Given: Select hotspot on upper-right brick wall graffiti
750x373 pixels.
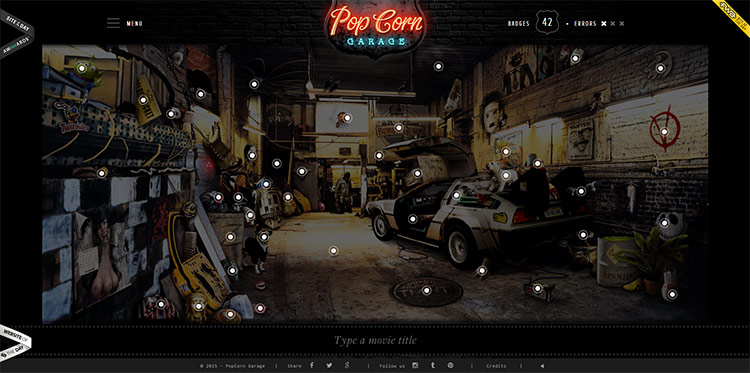Looking at the screenshot, I should pos(660,68).
